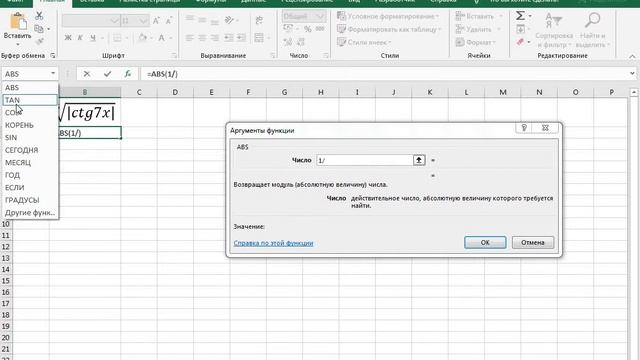Click OK in Аргументы функции dialog
640x360 pixels.
click(x=485, y=242)
